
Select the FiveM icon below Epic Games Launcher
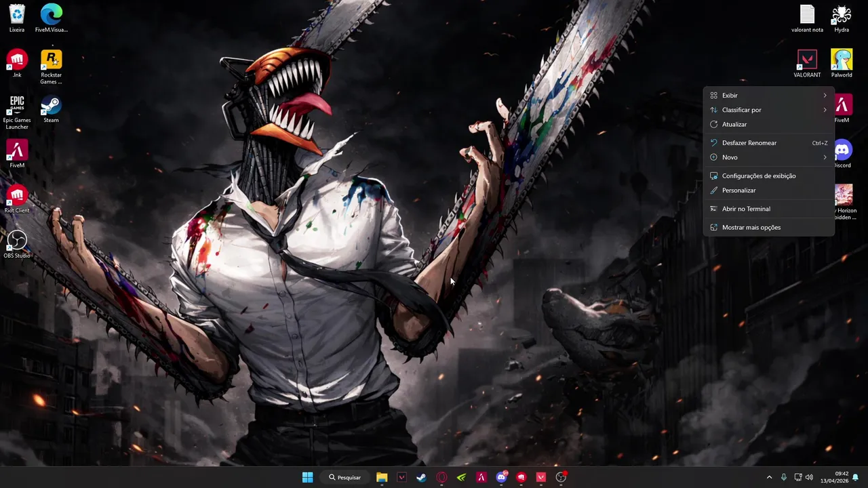[x=17, y=154]
